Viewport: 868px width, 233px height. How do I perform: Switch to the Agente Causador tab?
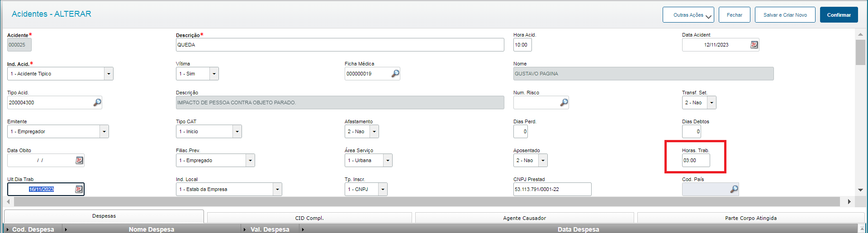[x=525, y=218]
